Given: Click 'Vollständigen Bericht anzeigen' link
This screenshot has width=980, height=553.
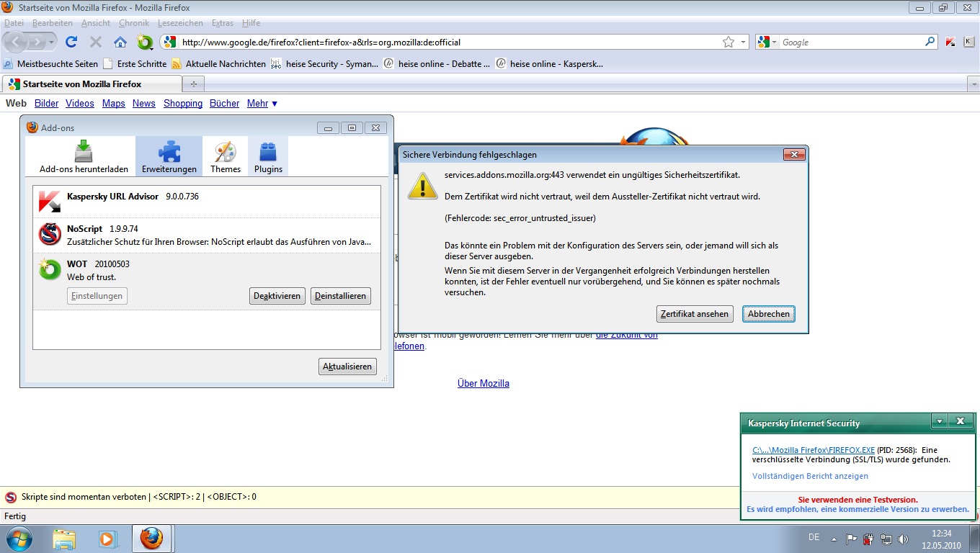Looking at the screenshot, I should [810, 476].
